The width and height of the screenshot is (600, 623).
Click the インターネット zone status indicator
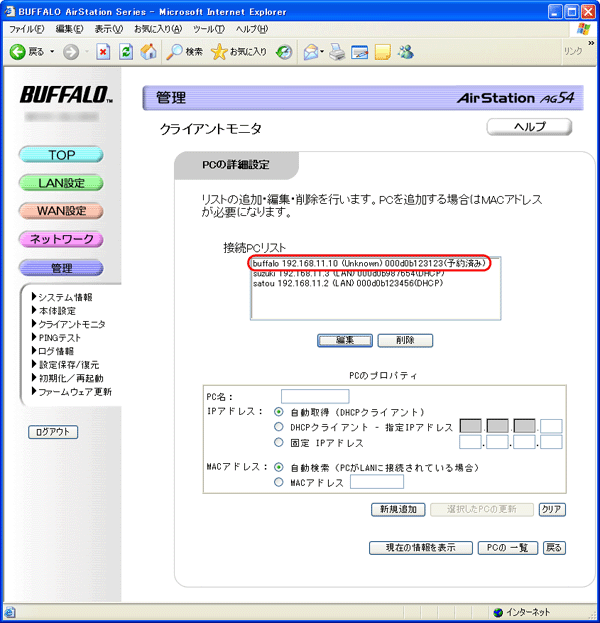(x=522, y=612)
